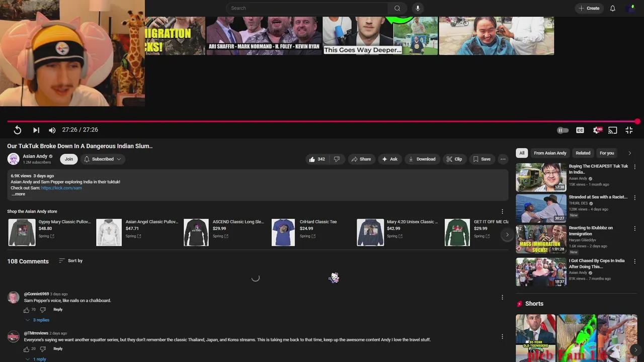The width and height of the screenshot is (644, 362).
Task: Mute the video volume
Action: click(x=52, y=130)
